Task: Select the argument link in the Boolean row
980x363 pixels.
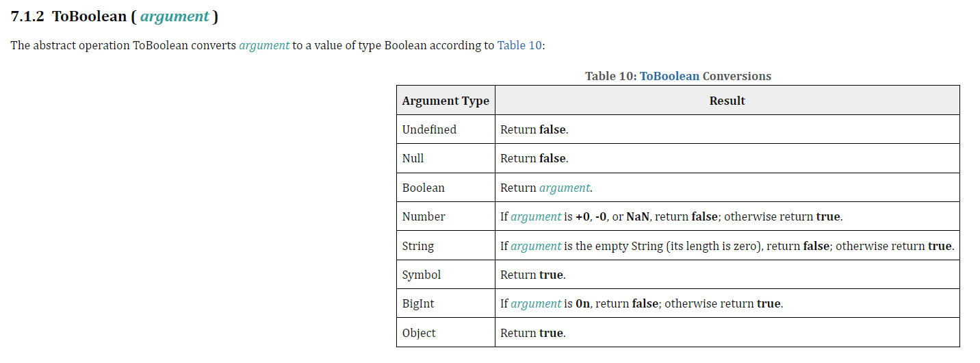Action: [565, 188]
